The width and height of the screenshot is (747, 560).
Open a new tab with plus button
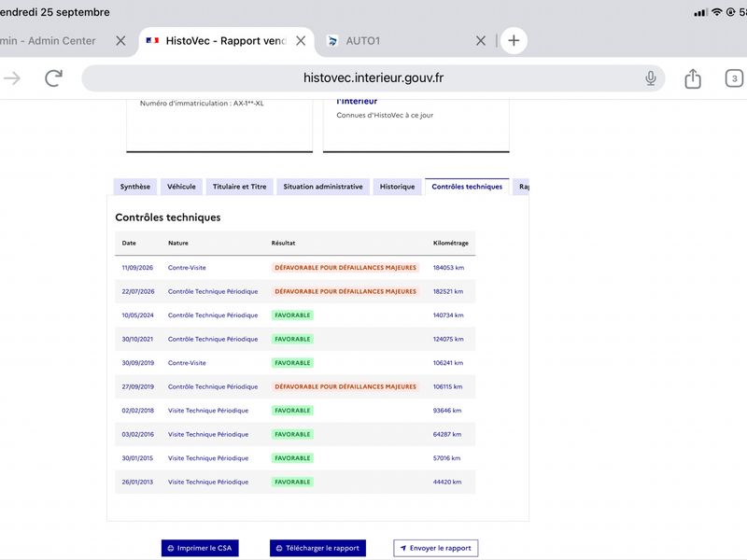pyautogui.click(x=514, y=40)
